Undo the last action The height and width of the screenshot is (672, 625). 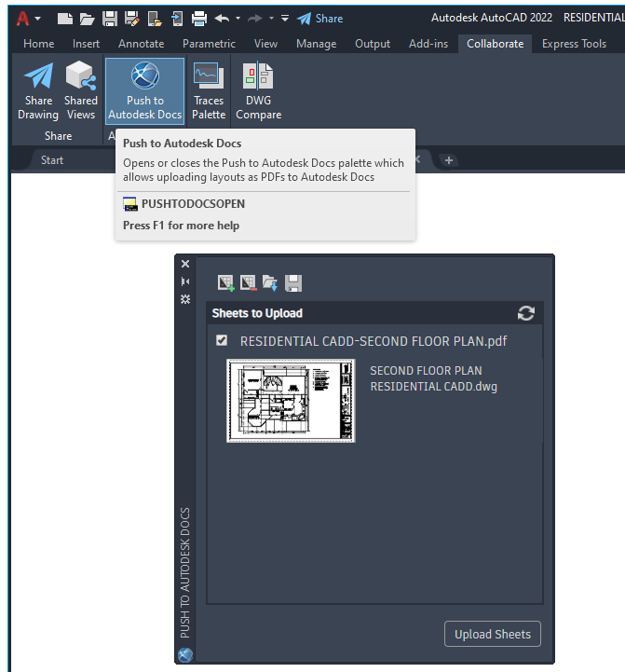pyautogui.click(x=222, y=19)
